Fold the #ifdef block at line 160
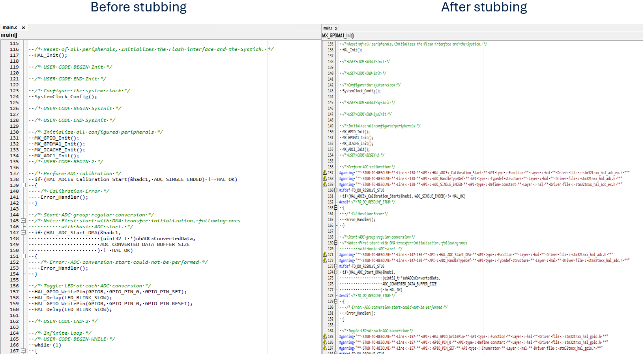The height and width of the screenshot is (354, 644). coord(336,190)
